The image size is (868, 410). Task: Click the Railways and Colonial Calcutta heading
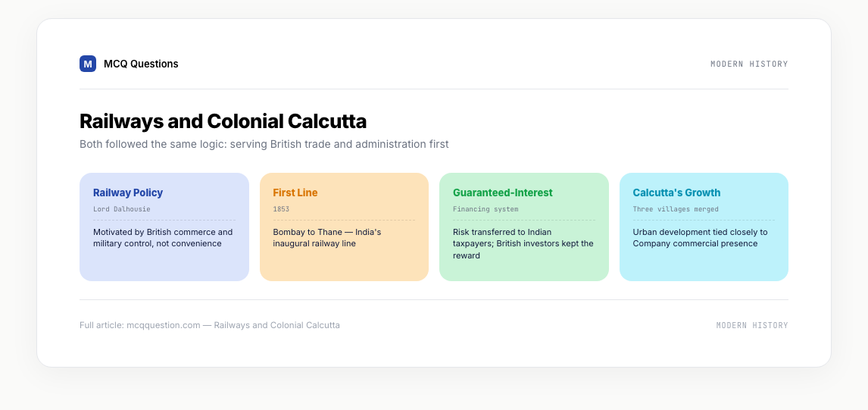(223, 120)
